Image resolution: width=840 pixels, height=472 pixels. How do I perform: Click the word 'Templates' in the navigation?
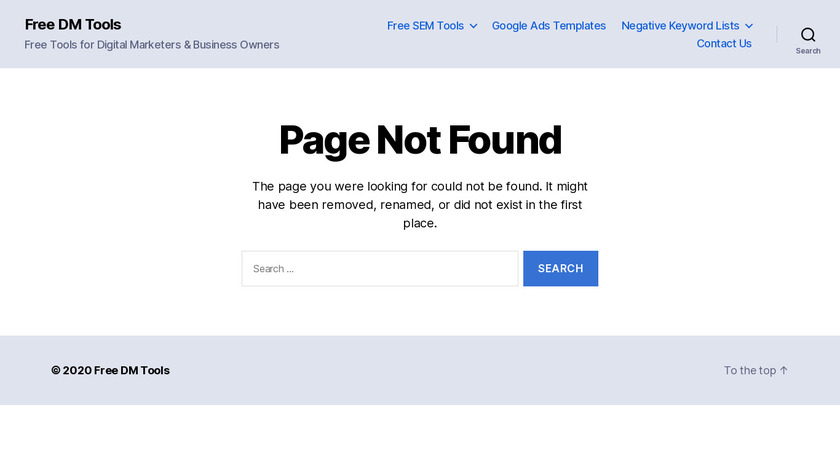tap(578, 26)
